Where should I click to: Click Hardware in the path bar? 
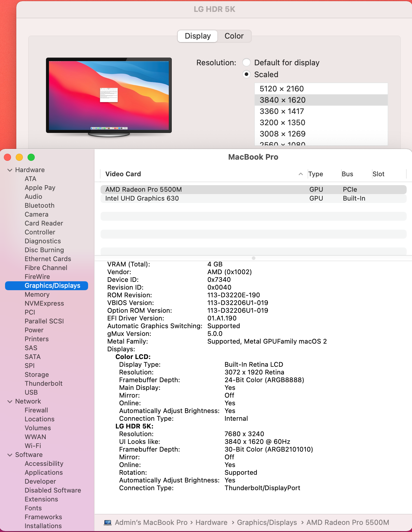211,523
